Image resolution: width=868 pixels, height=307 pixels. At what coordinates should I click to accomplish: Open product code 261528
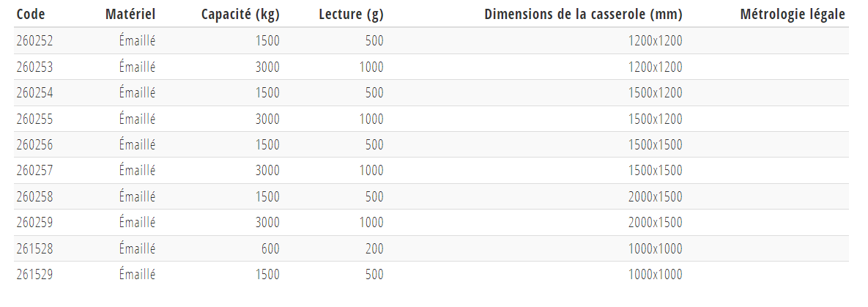click(x=34, y=249)
